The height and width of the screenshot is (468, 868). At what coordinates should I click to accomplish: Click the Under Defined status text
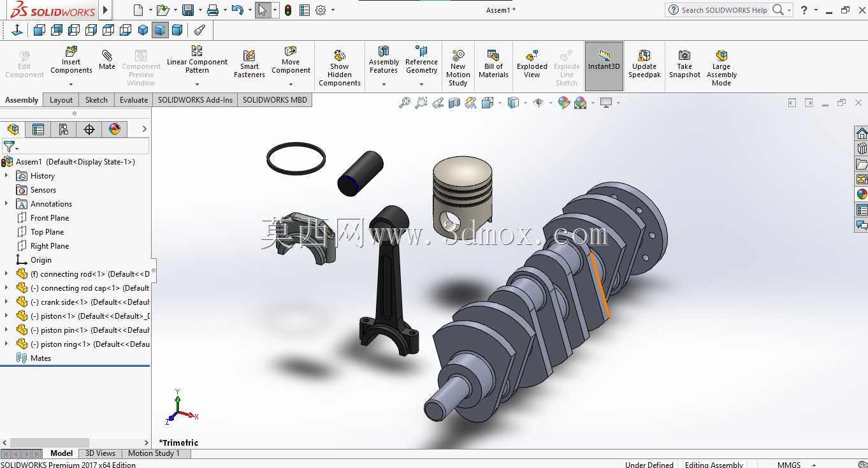coord(649,465)
